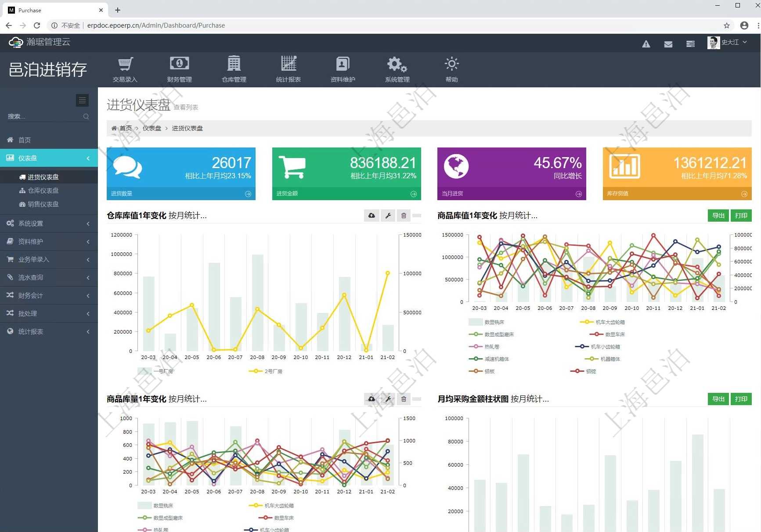Open the 统计报表 chart icon
This screenshot has width=761, height=532.
click(288, 65)
